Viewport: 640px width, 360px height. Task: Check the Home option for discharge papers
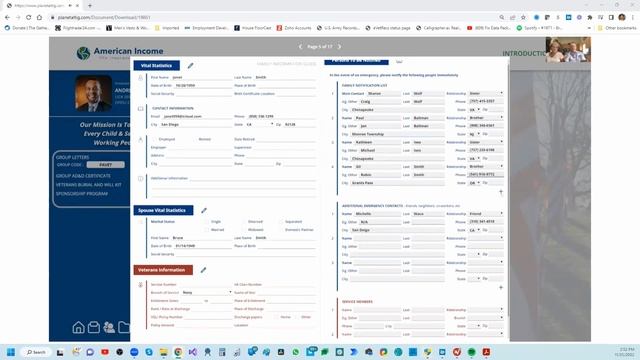(276, 317)
